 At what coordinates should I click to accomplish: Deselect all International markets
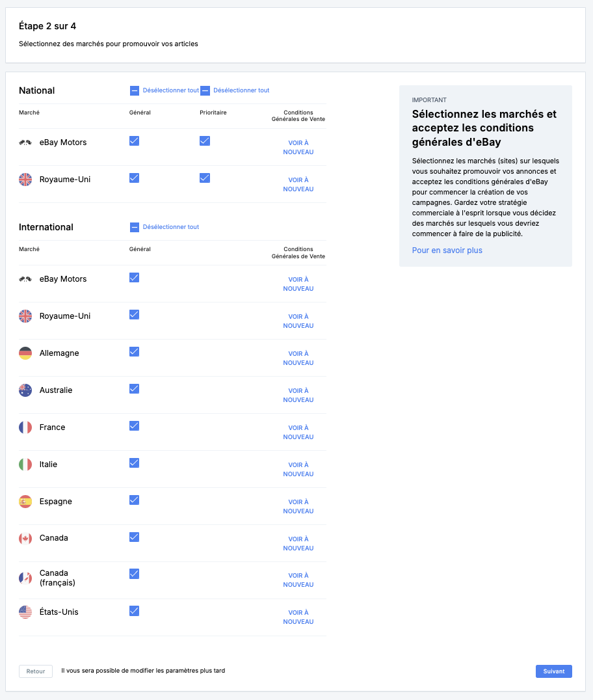165,227
